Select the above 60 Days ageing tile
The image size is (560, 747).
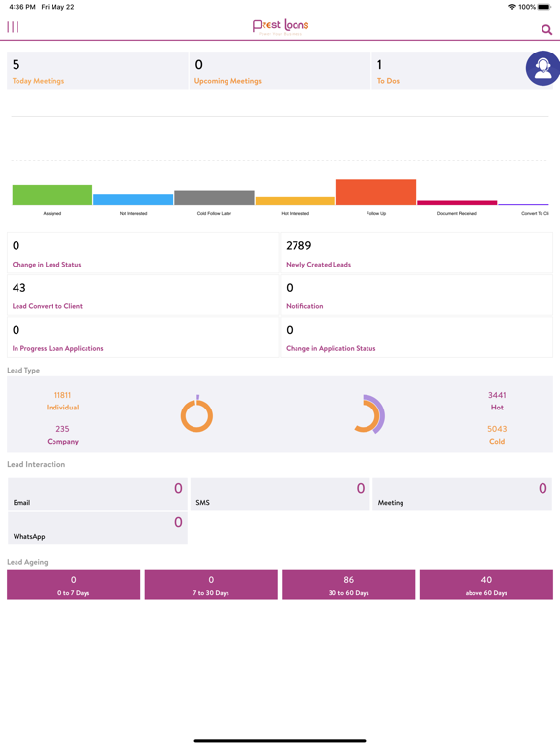tap(486, 585)
